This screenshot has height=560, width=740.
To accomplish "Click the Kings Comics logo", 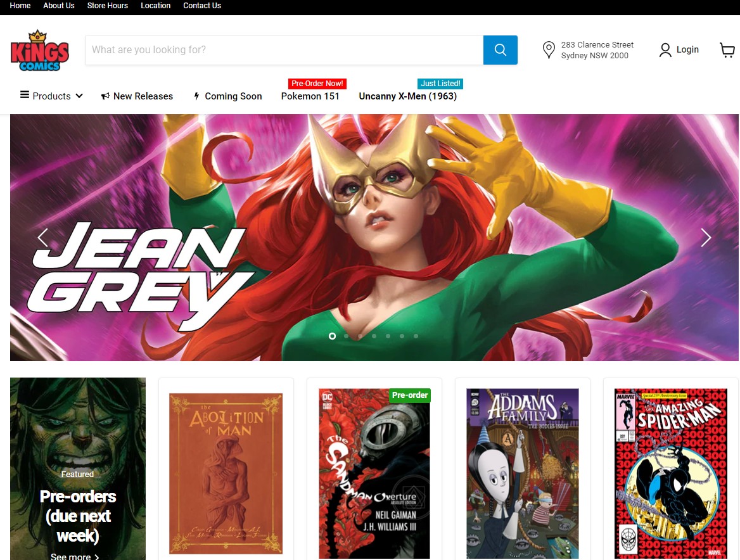I will click(x=39, y=50).
